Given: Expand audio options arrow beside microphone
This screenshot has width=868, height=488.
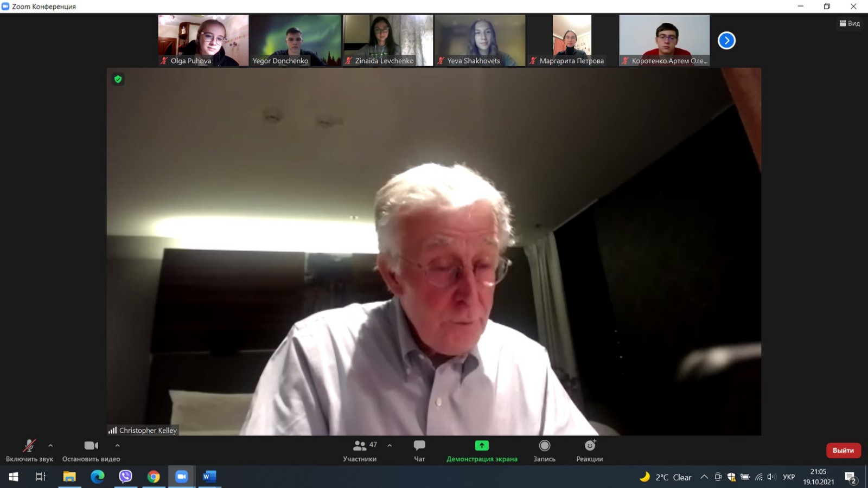Looking at the screenshot, I should [x=50, y=446].
